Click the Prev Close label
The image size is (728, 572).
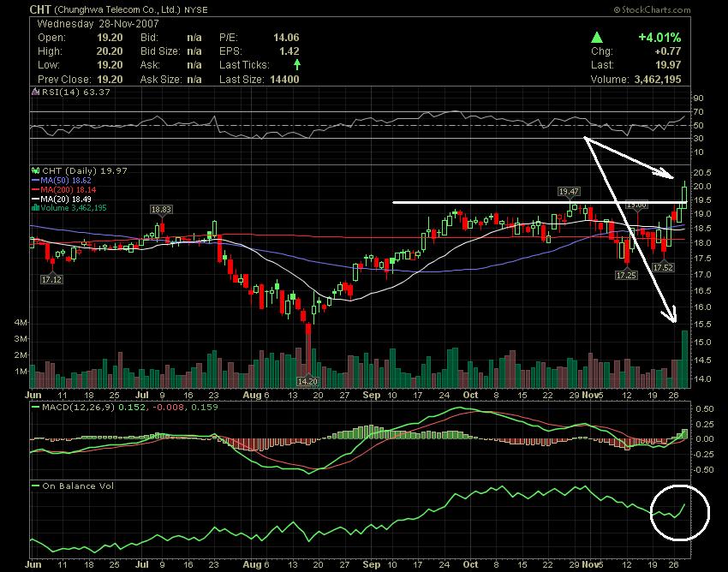point(64,79)
